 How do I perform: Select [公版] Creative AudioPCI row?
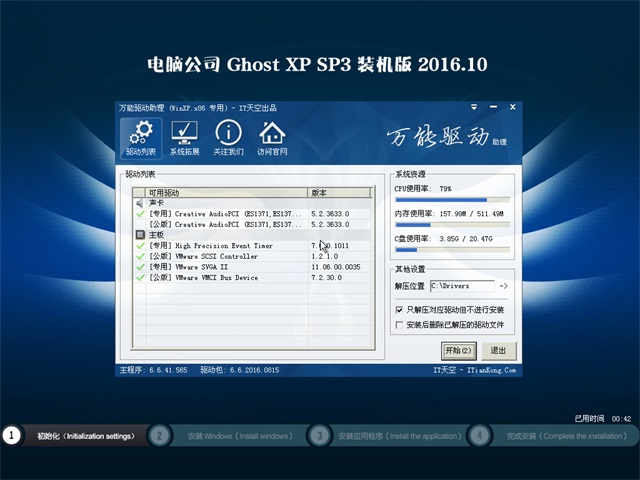click(x=252, y=224)
